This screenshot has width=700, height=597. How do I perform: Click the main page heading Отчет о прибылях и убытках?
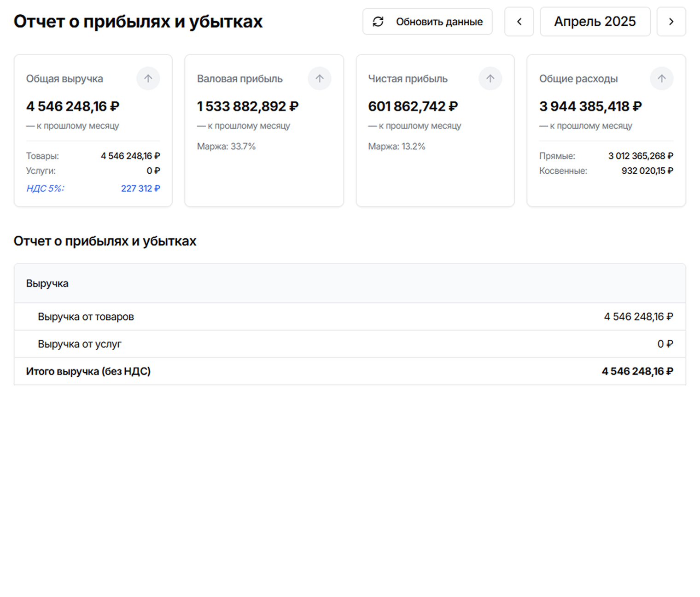click(x=138, y=22)
